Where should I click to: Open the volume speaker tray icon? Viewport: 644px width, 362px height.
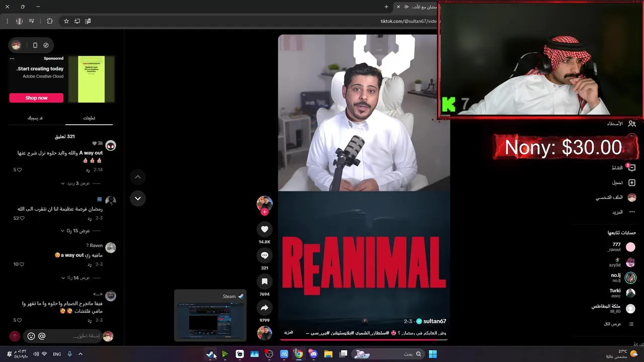[x=36, y=354]
